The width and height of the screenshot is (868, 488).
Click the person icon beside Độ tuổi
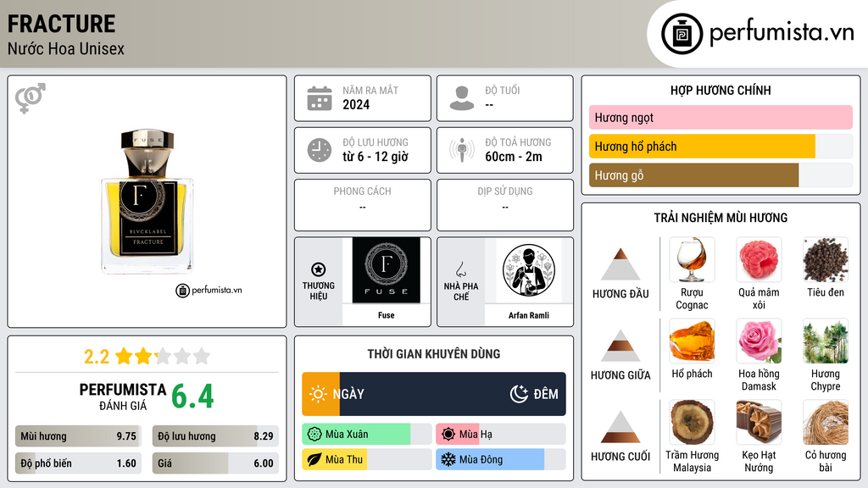point(462,98)
